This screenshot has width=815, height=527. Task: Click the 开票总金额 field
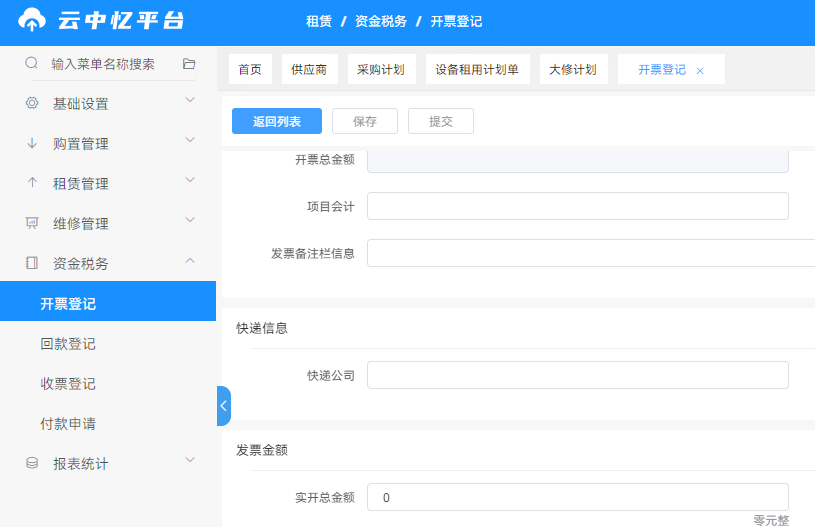(577, 162)
